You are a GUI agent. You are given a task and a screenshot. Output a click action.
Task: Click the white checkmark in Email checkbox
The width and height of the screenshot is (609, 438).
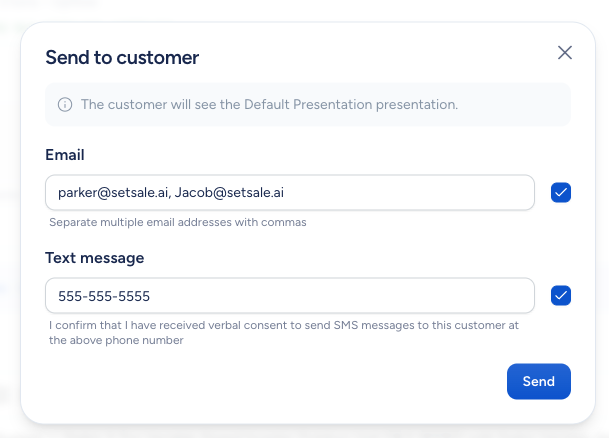point(561,193)
